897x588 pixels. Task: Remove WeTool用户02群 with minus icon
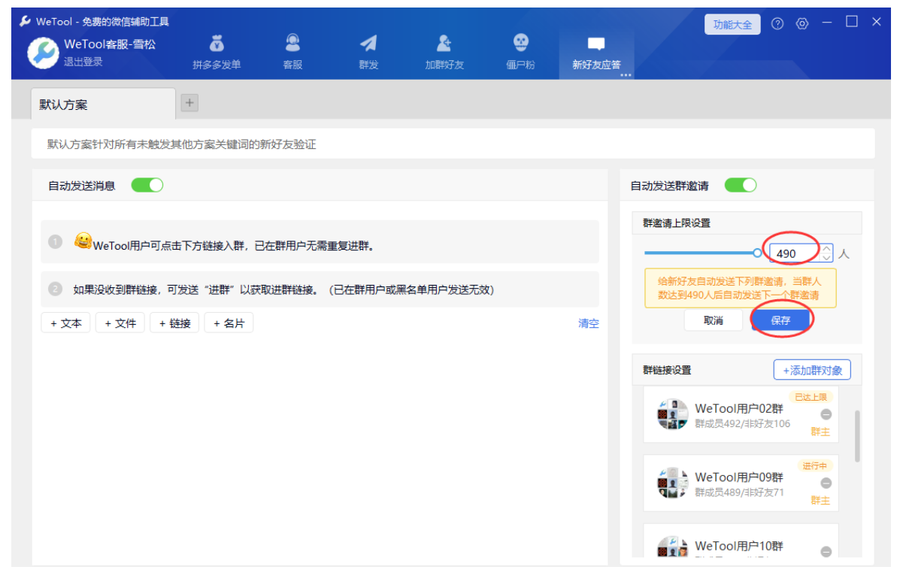point(826,415)
